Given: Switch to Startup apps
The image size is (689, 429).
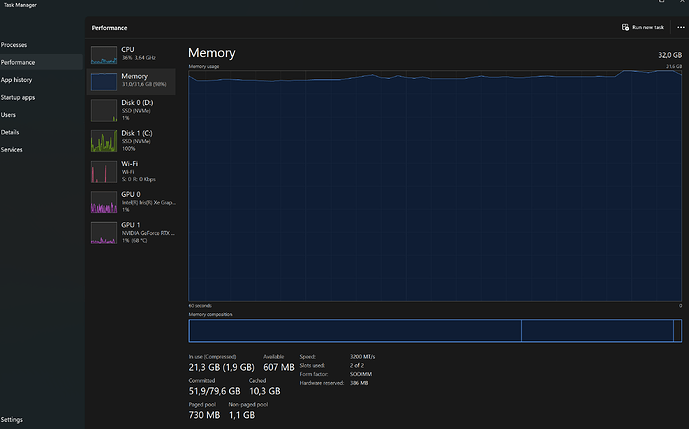Looking at the screenshot, I should click(x=17, y=97).
